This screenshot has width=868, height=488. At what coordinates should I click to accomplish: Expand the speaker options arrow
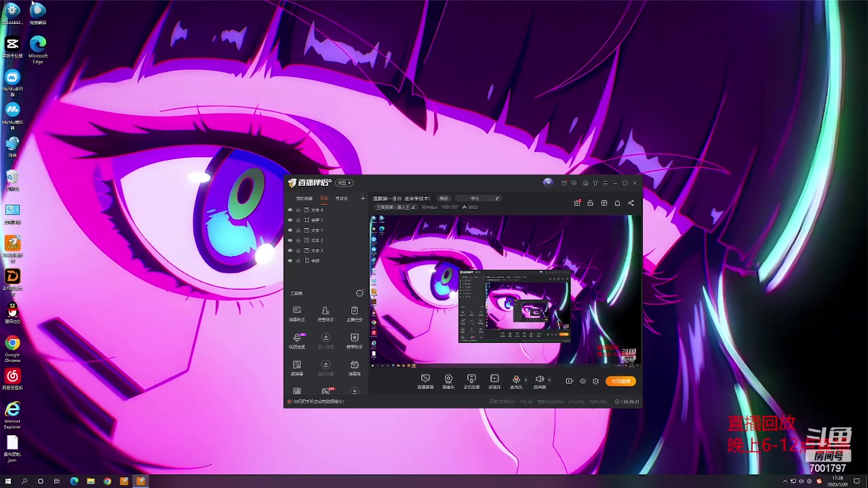549,380
